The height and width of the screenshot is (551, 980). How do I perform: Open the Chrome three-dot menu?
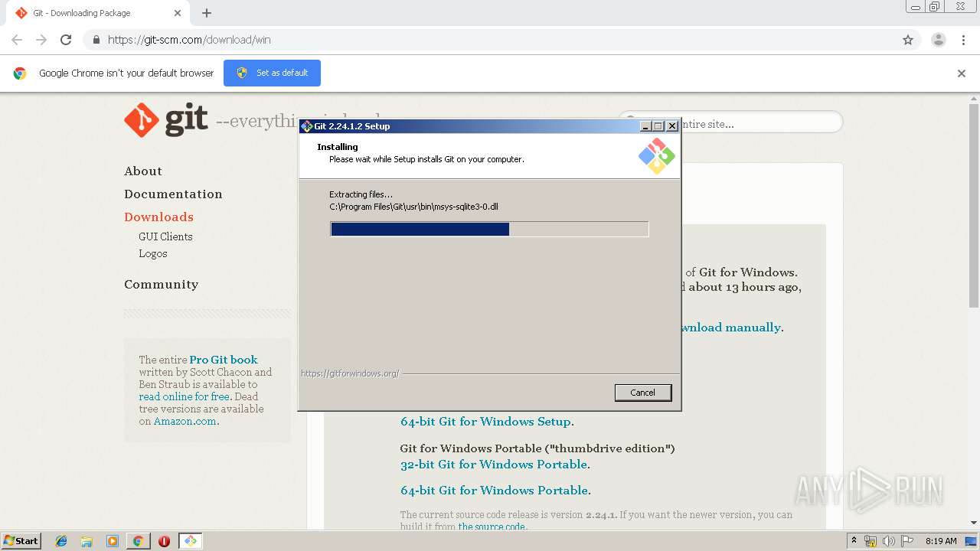963,40
